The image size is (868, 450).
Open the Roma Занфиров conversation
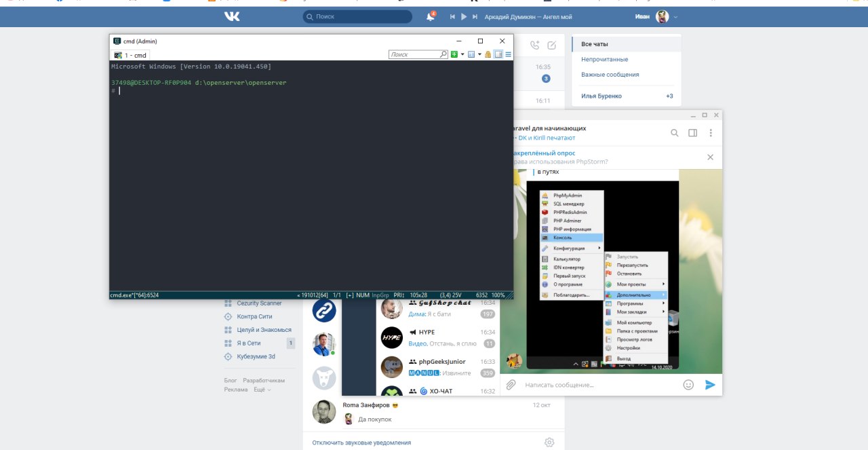tap(434, 412)
